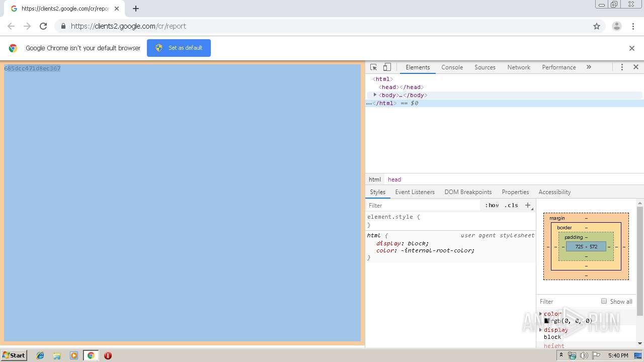
Task: Go back with the browser back arrow
Action: [11, 26]
